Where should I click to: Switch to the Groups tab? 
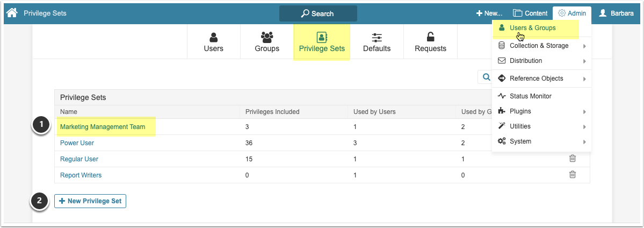click(x=267, y=42)
